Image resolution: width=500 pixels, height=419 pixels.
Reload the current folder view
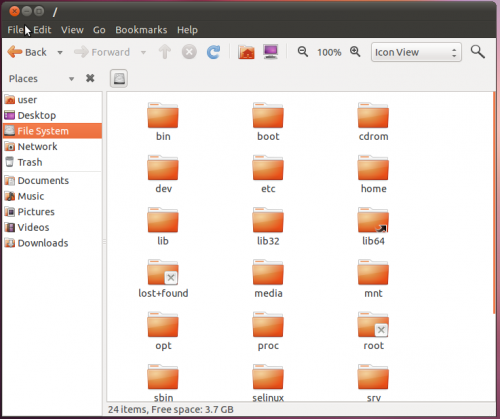tap(213, 52)
